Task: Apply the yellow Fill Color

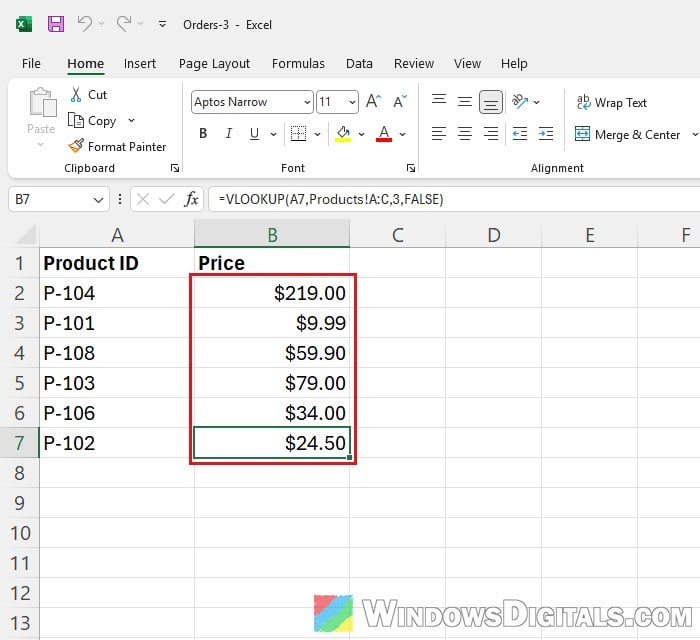Action: pyautogui.click(x=343, y=133)
